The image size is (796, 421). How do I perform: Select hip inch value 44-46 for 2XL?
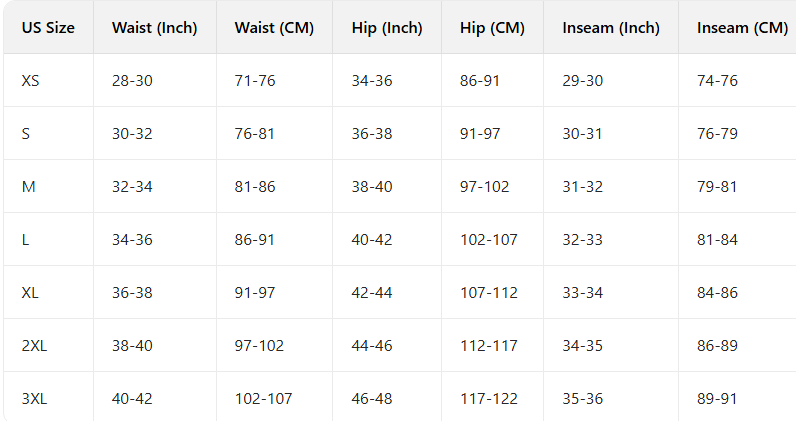tap(372, 346)
